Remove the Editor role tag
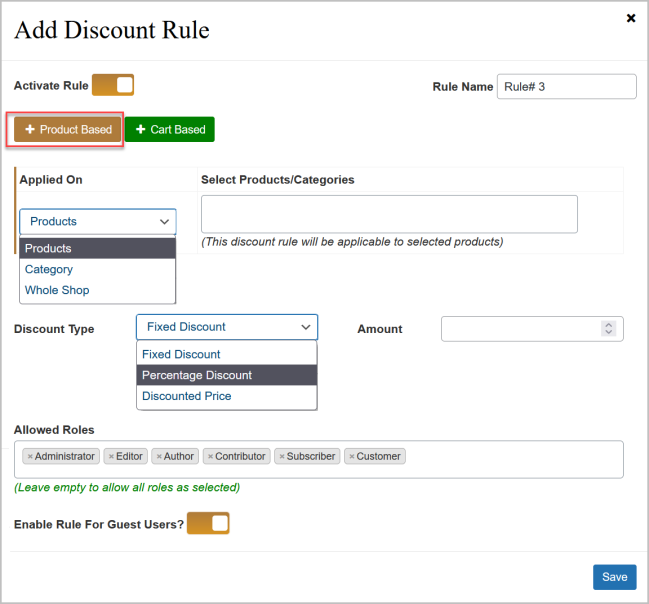The width and height of the screenshot is (649, 604). (x=111, y=457)
